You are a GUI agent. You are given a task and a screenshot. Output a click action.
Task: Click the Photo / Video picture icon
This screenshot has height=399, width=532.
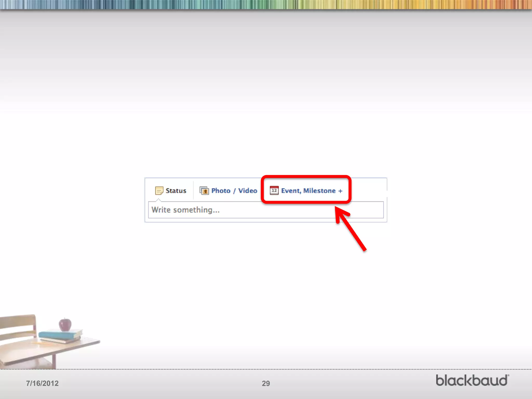point(204,191)
